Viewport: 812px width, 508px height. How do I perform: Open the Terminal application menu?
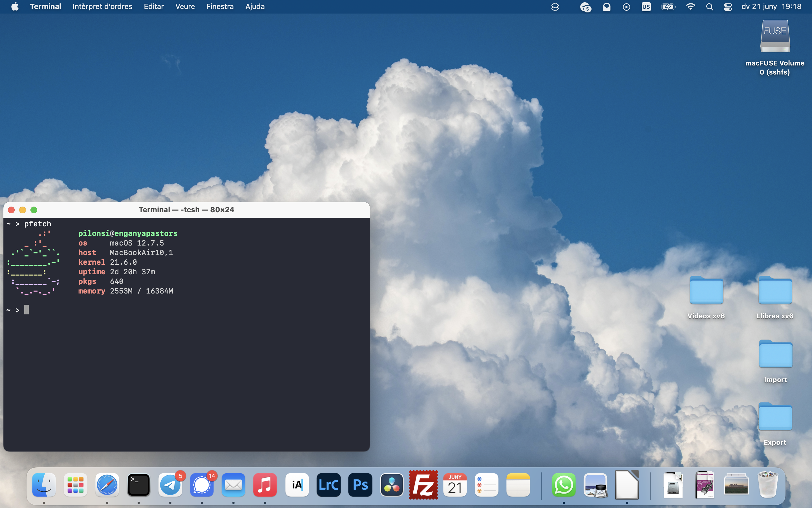[45, 6]
